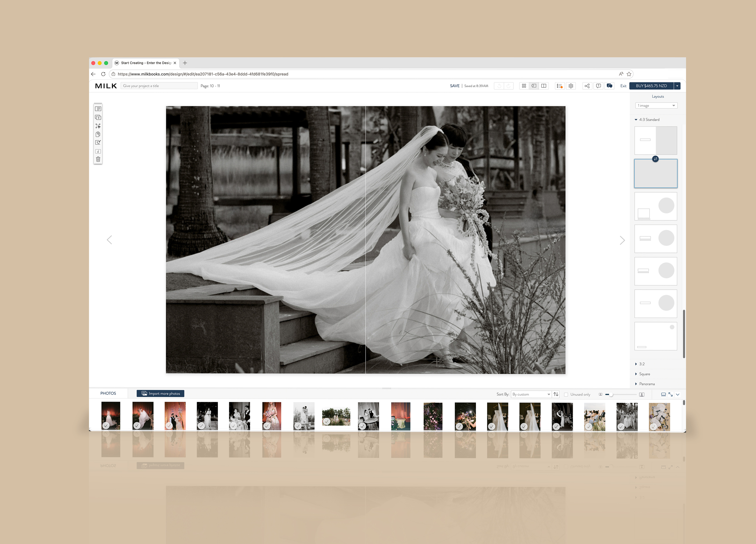Select the first photo in the tray
The width and height of the screenshot is (756, 544).
click(111, 416)
